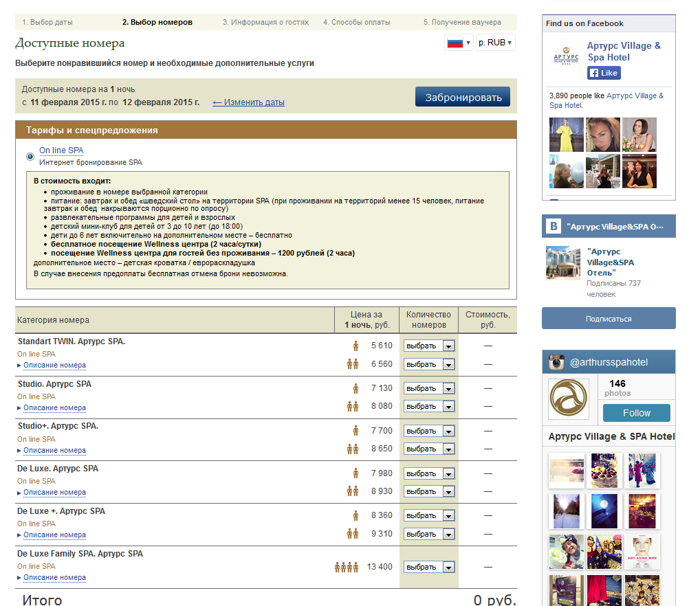Open the "Артурс Village&SPA Отель" VK group link

click(611, 262)
